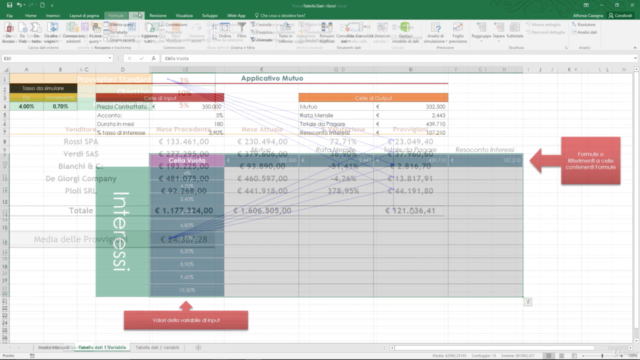Click the horizontal scrollbar
The height and width of the screenshot is (360, 640).
(x=494, y=348)
